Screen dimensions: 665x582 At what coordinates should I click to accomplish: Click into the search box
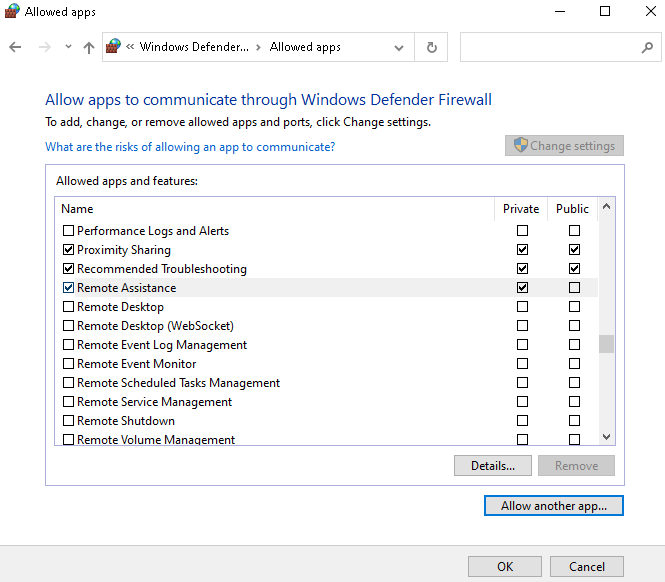550,47
